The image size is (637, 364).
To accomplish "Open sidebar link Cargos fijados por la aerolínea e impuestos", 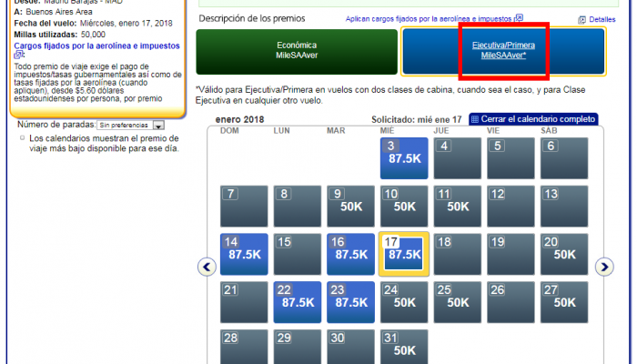I will pyautogui.click(x=96, y=45).
